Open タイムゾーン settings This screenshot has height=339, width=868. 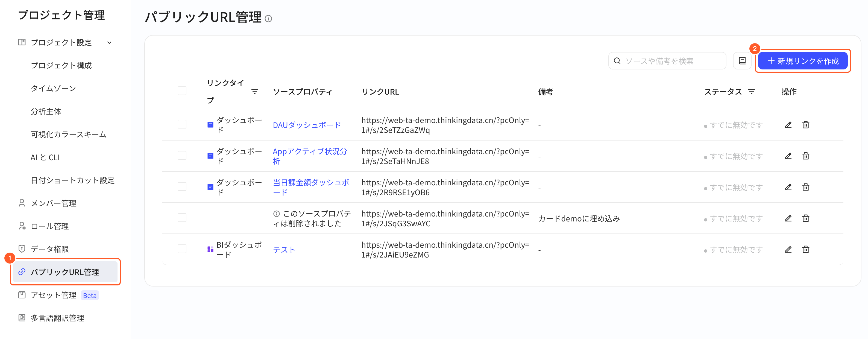[53, 88]
